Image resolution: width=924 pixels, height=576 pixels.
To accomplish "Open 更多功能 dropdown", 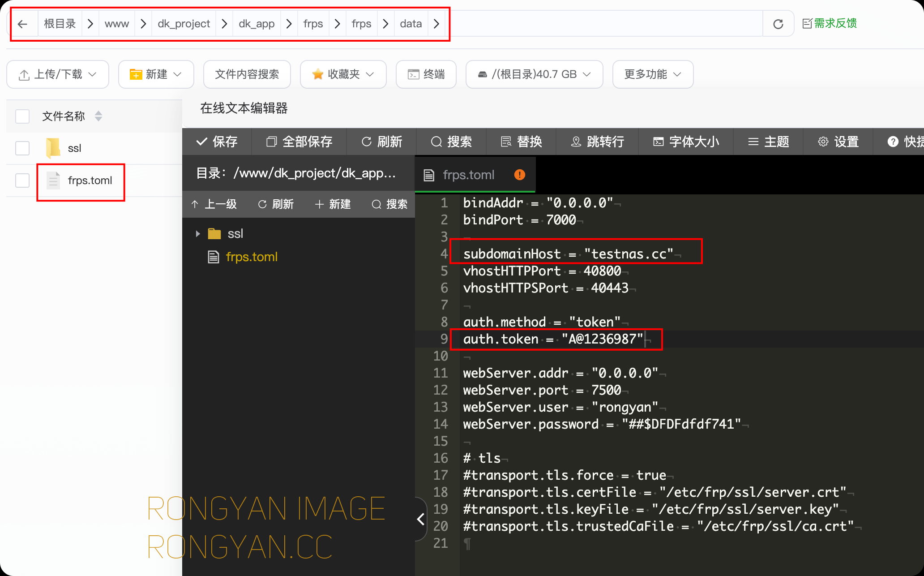I will coord(653,74).
